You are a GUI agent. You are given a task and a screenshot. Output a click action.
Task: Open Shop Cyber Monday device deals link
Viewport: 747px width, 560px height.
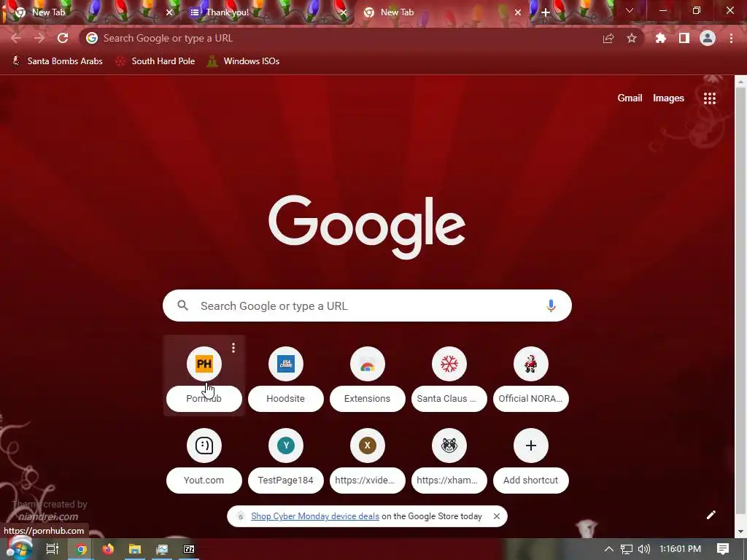click(x=315, y=516)
